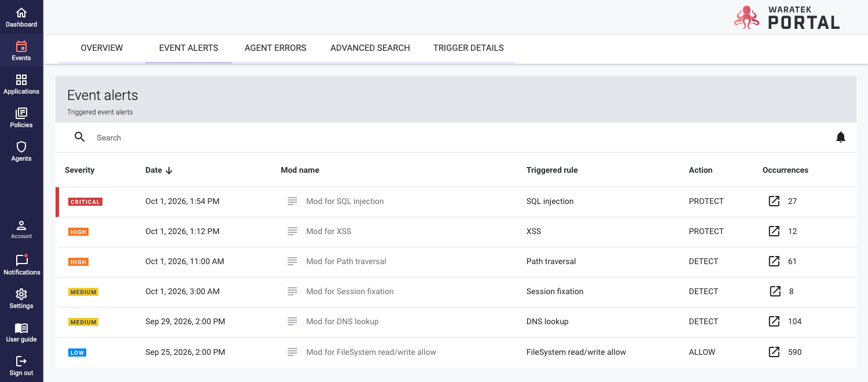This screenshot has width=868, height=382.
Task: Click the lines icon beside Mod for SQL injection
Action: pos(292,201)
